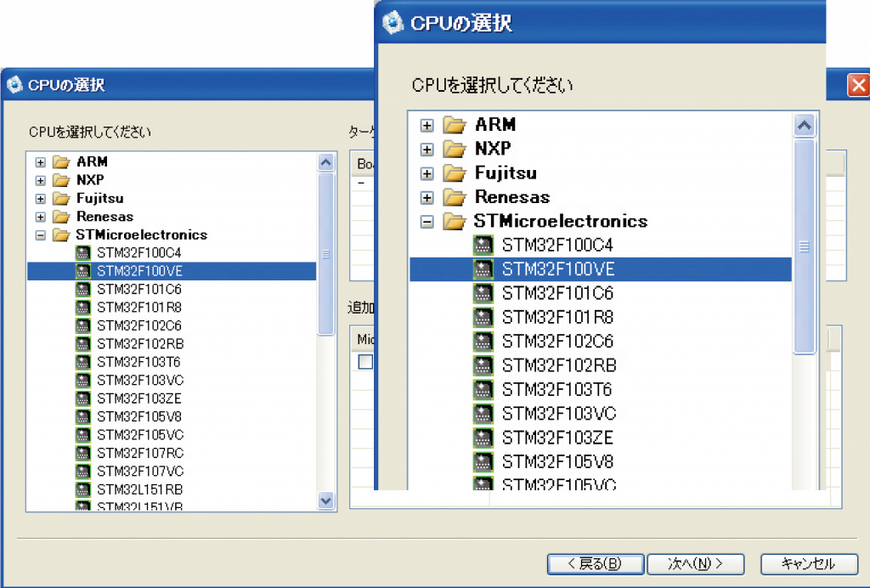Click the STM32L151RB chip icon in the small left list
Viewport: 870px width, 588px height.
[82, 489]
